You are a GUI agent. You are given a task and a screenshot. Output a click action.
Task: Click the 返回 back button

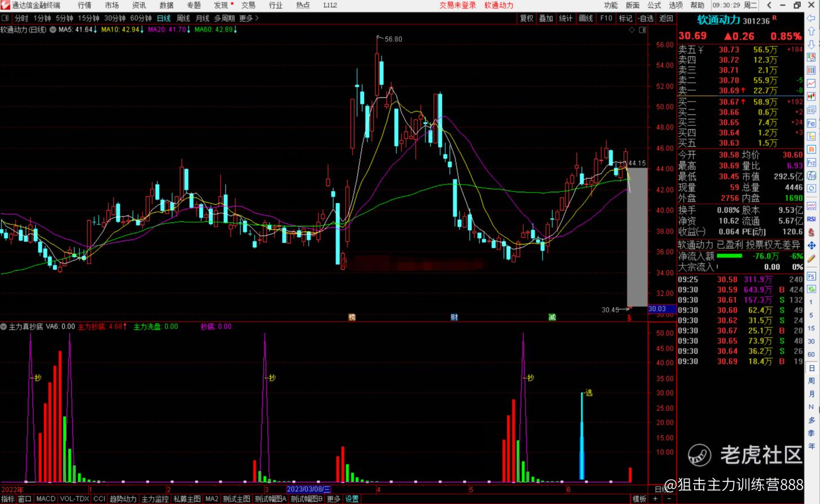click(x=666, y=18)
